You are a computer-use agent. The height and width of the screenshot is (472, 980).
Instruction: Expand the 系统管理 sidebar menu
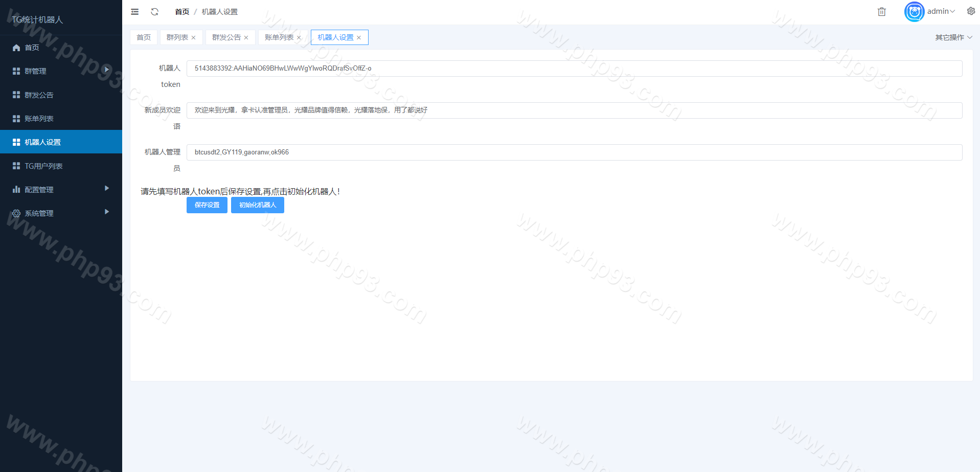(61, 213)
